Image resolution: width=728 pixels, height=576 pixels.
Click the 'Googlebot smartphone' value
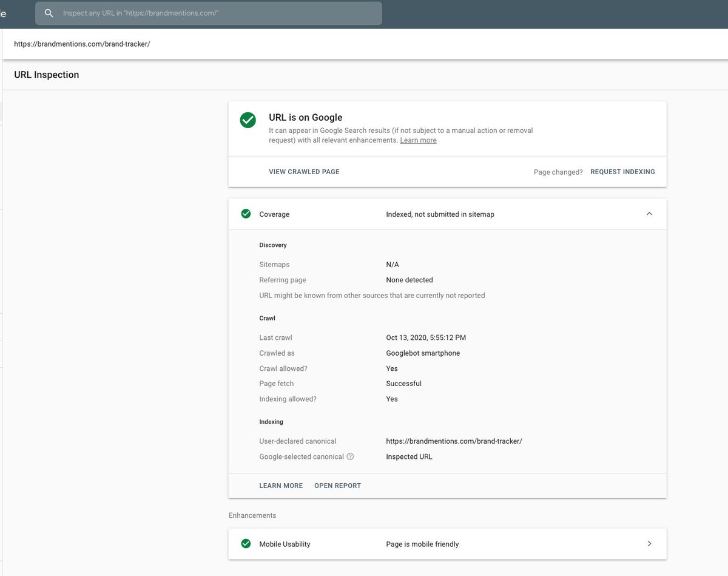point(423,353)
